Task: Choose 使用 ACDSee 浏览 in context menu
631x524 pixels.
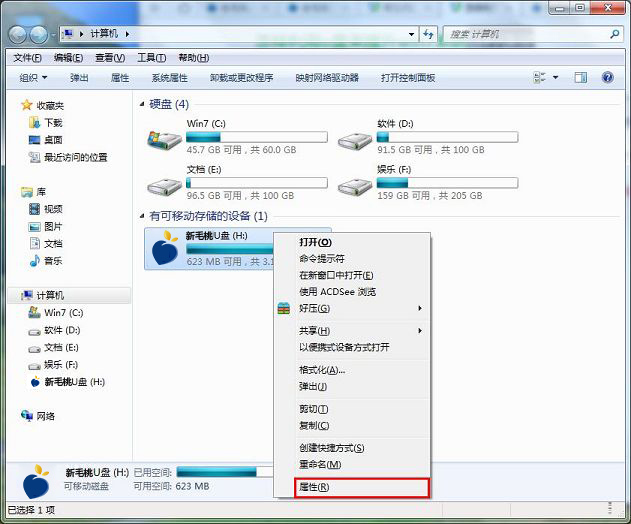Action: click(x=352, y=292)
